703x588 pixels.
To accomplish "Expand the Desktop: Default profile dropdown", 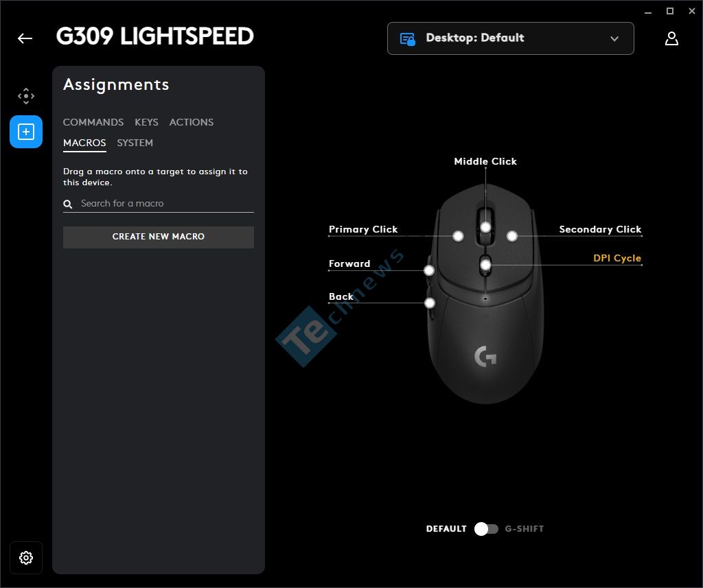I will tap(510, 38).
